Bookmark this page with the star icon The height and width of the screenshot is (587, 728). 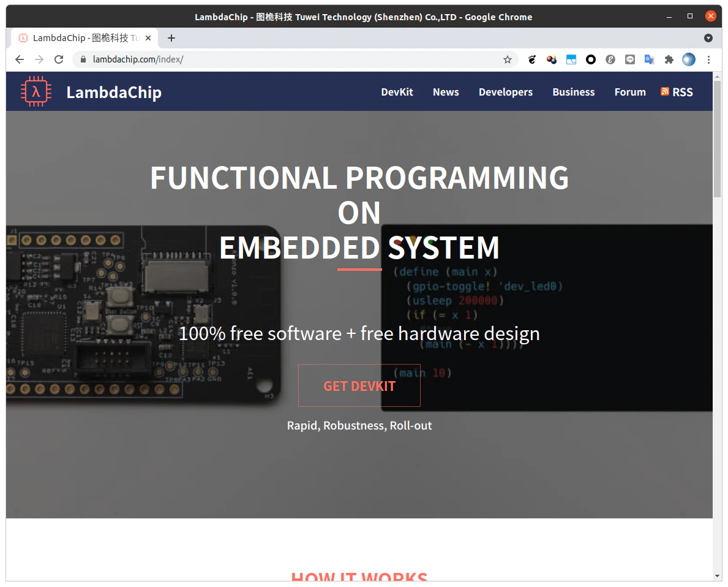tap(508, 59)
